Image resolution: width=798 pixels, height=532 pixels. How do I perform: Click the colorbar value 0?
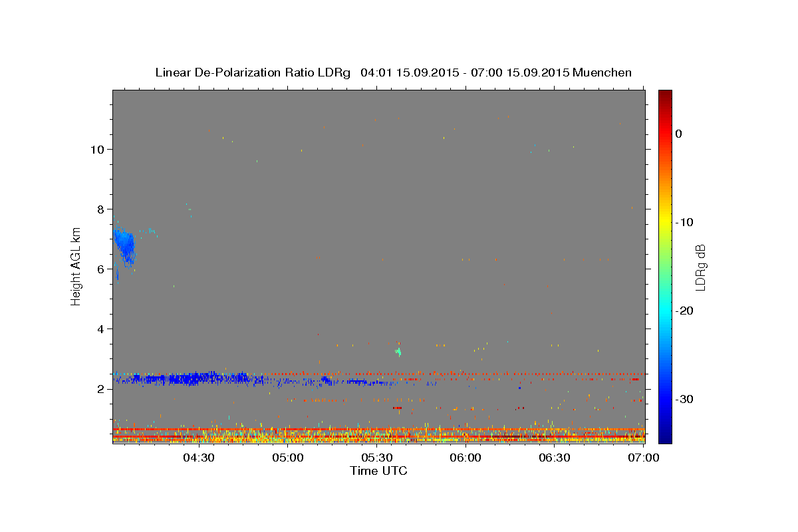679,134
